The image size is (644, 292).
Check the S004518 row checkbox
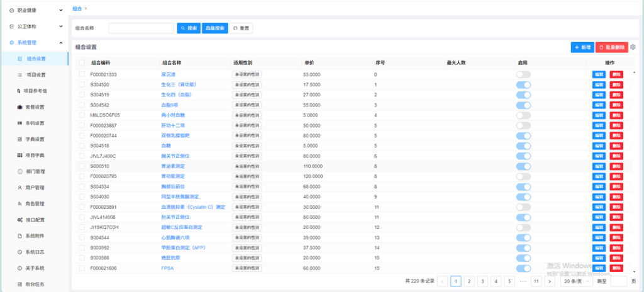click(82, 145)
